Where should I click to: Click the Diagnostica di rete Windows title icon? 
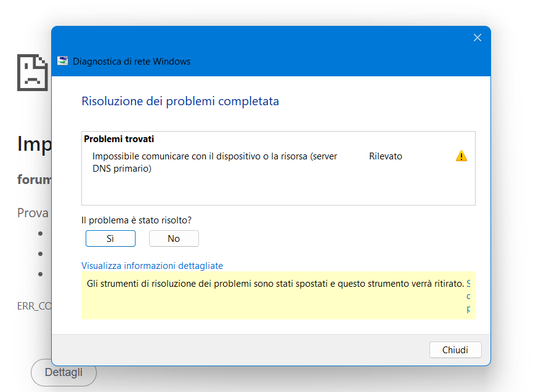coord(63,61)
